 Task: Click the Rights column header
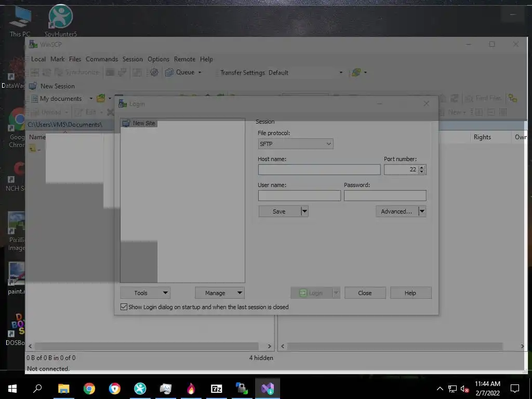482,137
